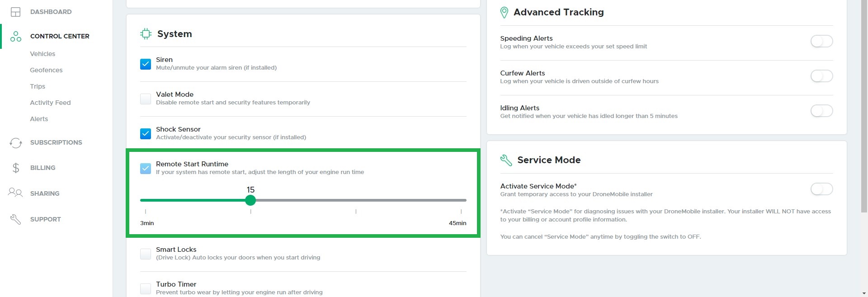Click the Dashboard grid icon
This screenshot has height=297, width=868.
point(15,12)
